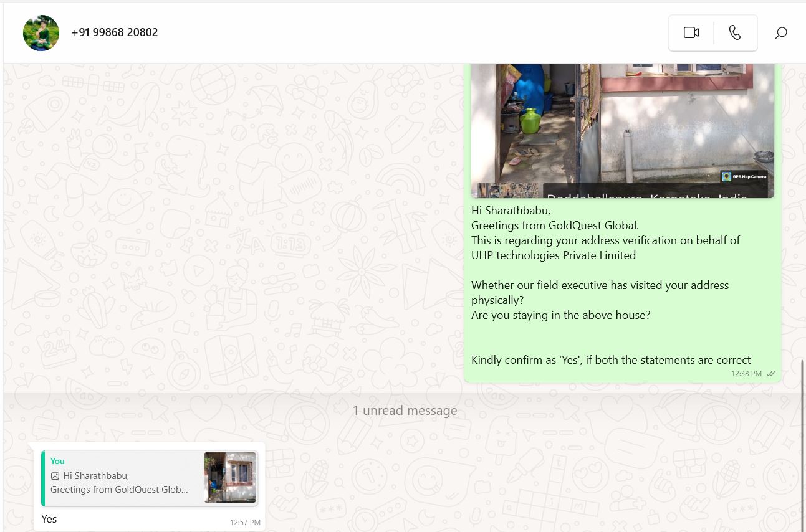Start a video call with the contact

pyautogui.click(x=691, y=32)
